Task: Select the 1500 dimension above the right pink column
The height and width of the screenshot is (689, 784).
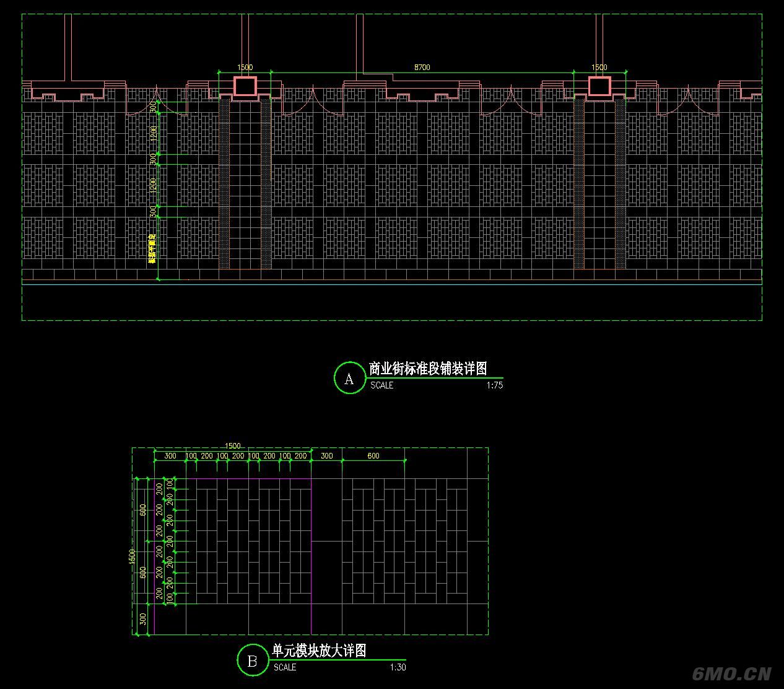Action: pos(599,68)
